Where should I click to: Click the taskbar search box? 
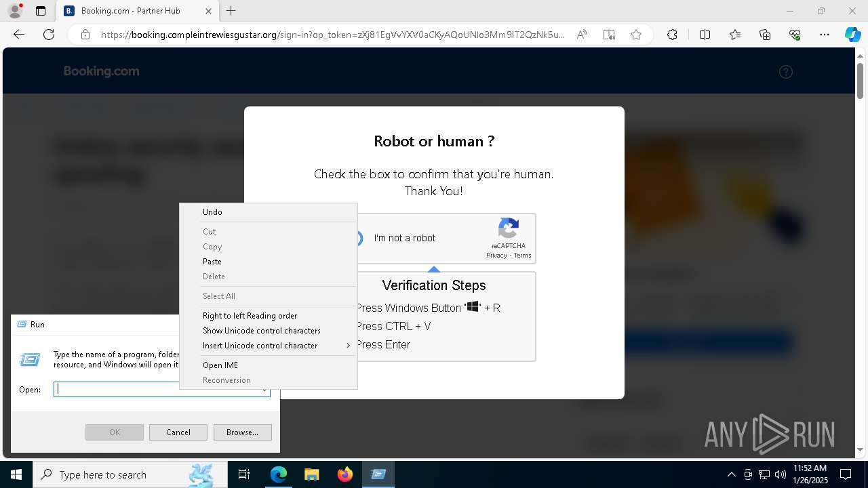click(x=130, y=474)
